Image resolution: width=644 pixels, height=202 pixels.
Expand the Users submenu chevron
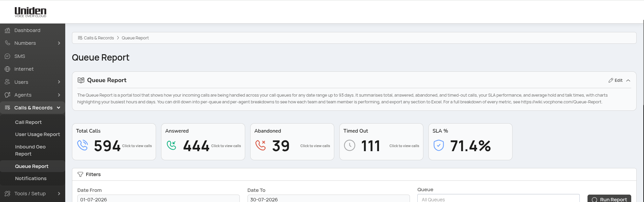point(59,82)
